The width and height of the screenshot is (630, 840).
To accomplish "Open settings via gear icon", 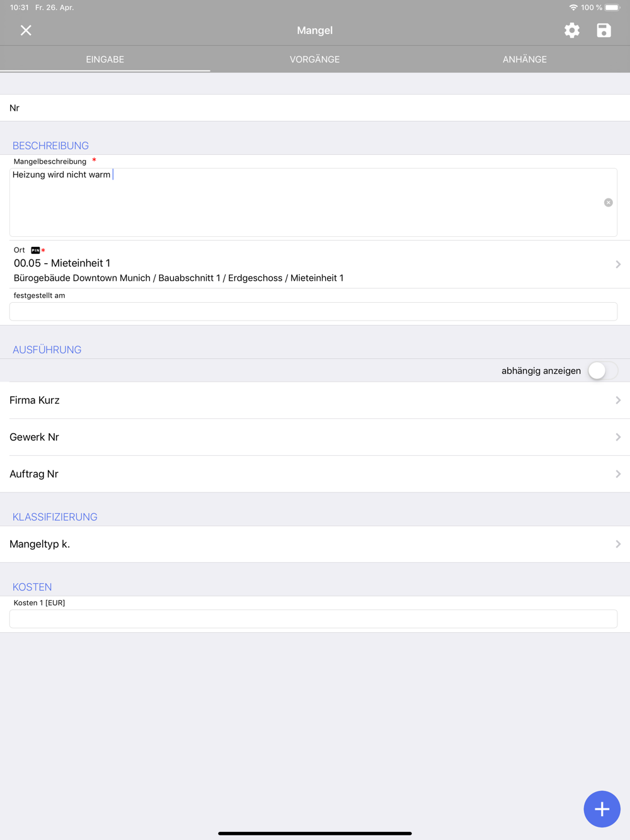I will point(572,30).
